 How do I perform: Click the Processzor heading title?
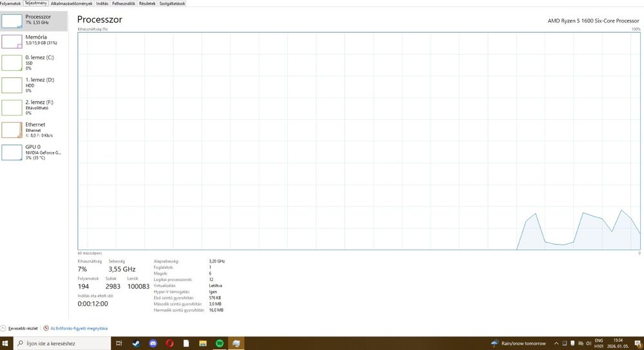pos(100,19)
